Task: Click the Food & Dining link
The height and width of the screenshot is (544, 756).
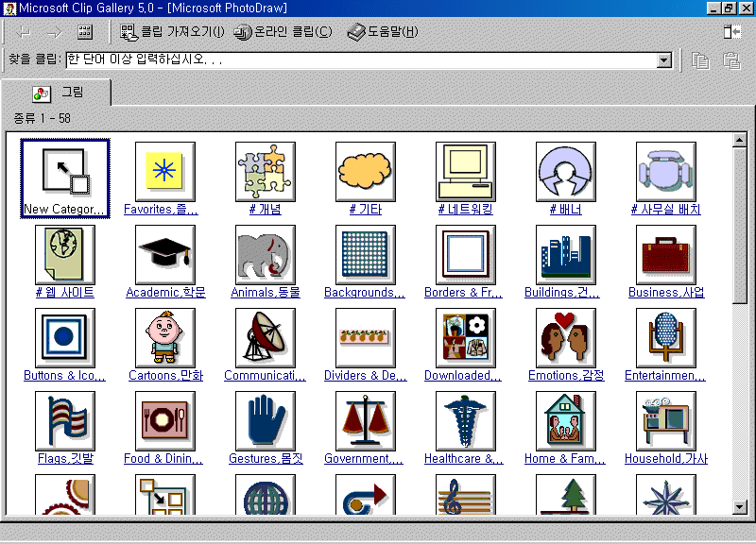Action: [x=163, y=458]
